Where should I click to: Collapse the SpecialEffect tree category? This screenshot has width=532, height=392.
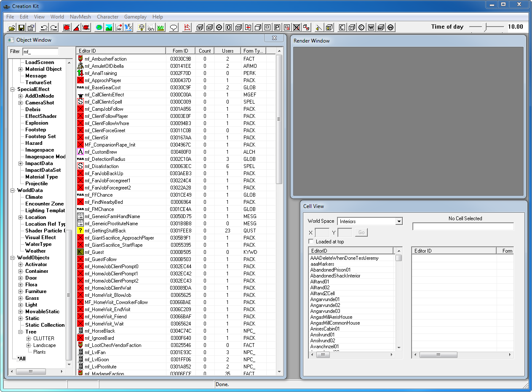12,89
